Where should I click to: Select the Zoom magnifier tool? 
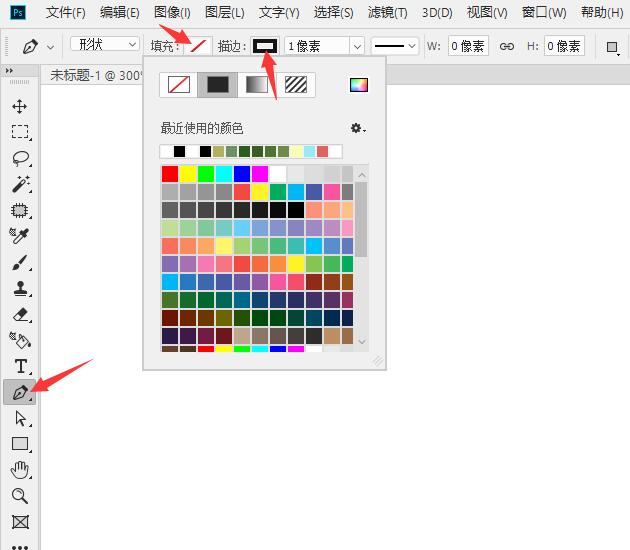20,496
